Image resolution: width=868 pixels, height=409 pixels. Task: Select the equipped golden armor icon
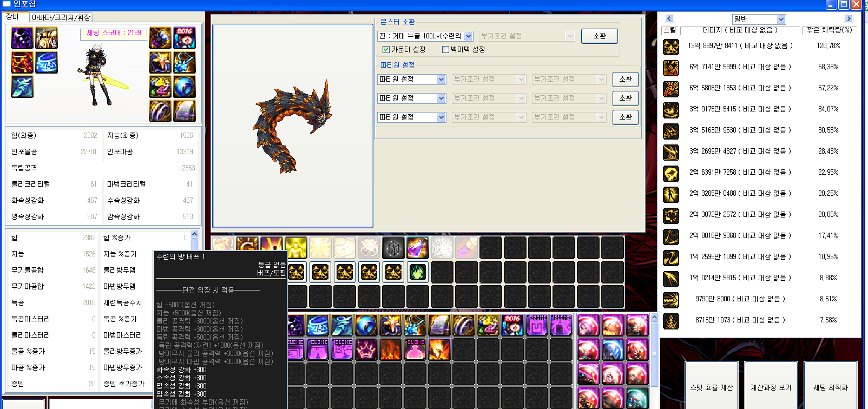pyautogui.click(x=47, y=38)
